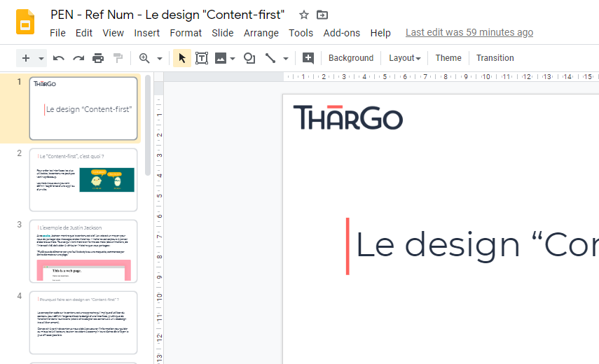Viewport: 599px width, 364px height.
Task: Open the Tools menu
Action: pyautogui.click(x=301, y=33)
